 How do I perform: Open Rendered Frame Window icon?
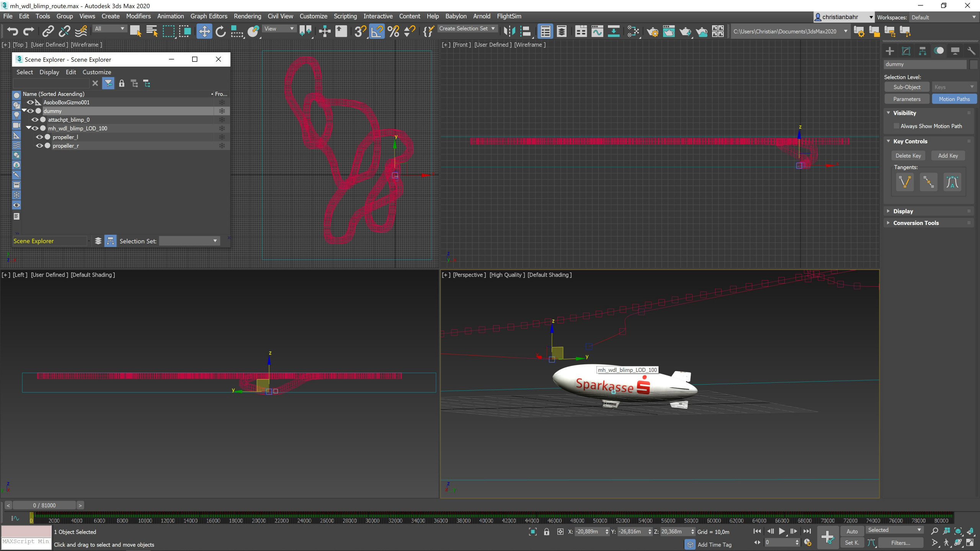coord(669,31)
